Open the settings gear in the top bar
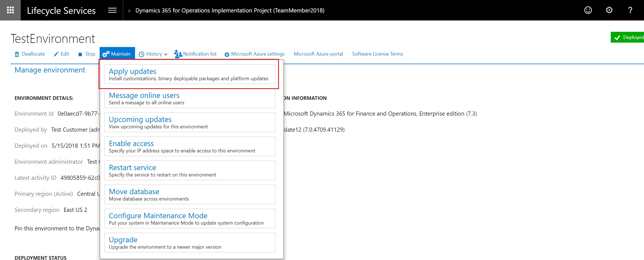Screen dimensions: 644x260 tap(609, 10)
